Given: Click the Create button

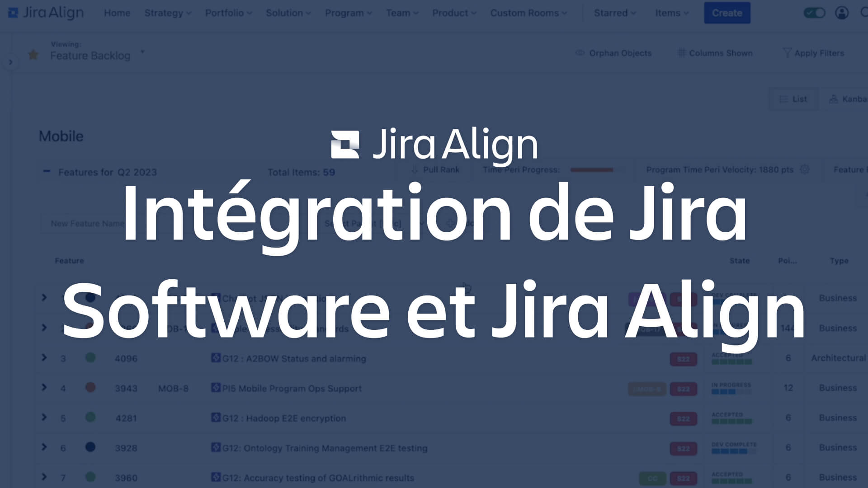Looking at the screenshot, I should click(x=726, y=13).
